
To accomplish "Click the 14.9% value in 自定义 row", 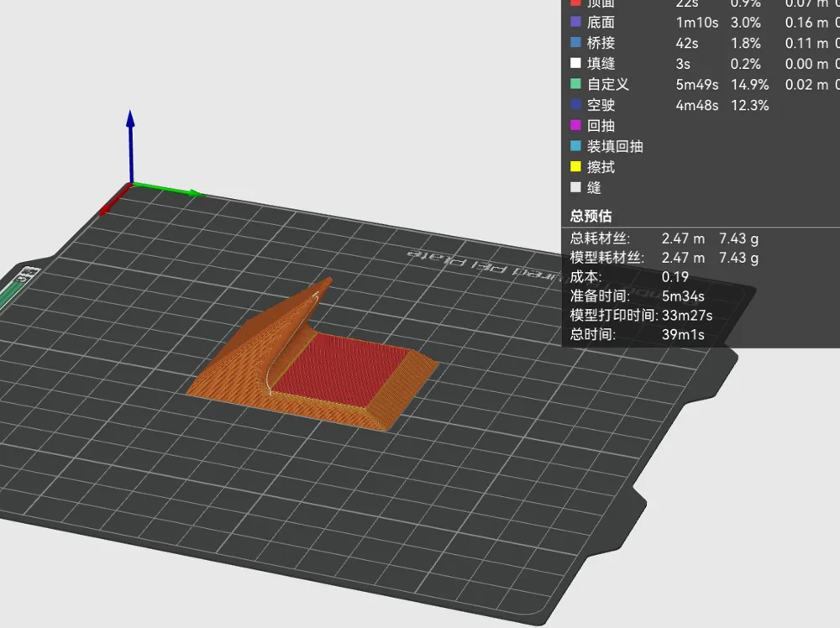I will point(749,85).
